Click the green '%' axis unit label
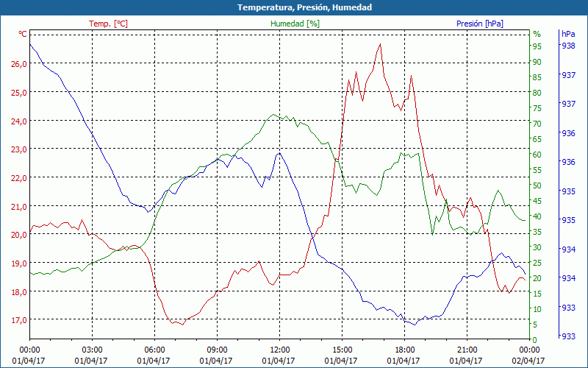Viewport: 588px width, 368px height. pos(537,34)
